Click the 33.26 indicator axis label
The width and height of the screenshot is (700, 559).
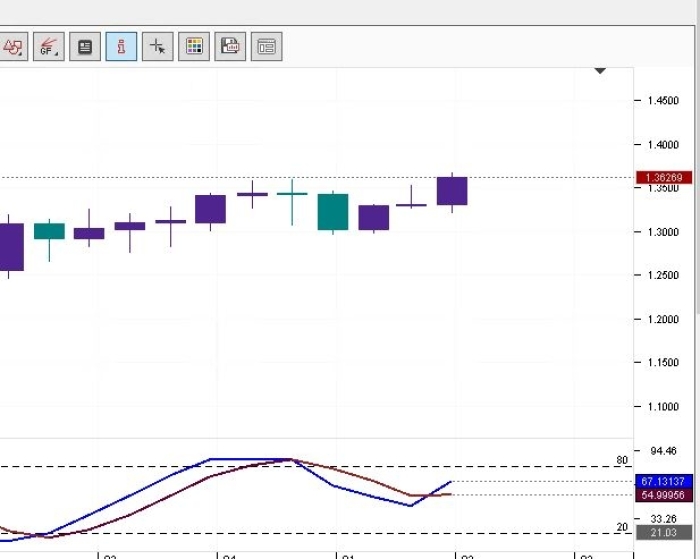pyautogui.click(x=663, y=519)
